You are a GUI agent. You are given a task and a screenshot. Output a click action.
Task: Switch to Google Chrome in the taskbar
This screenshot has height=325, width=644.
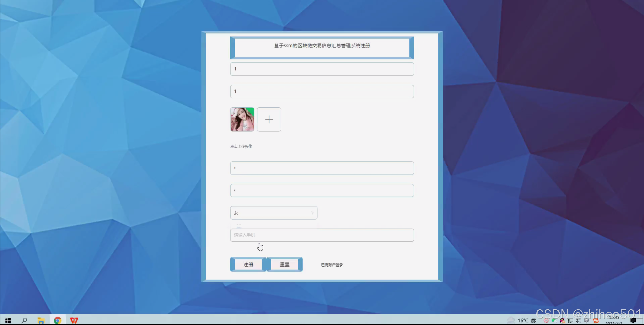(57, 320)
